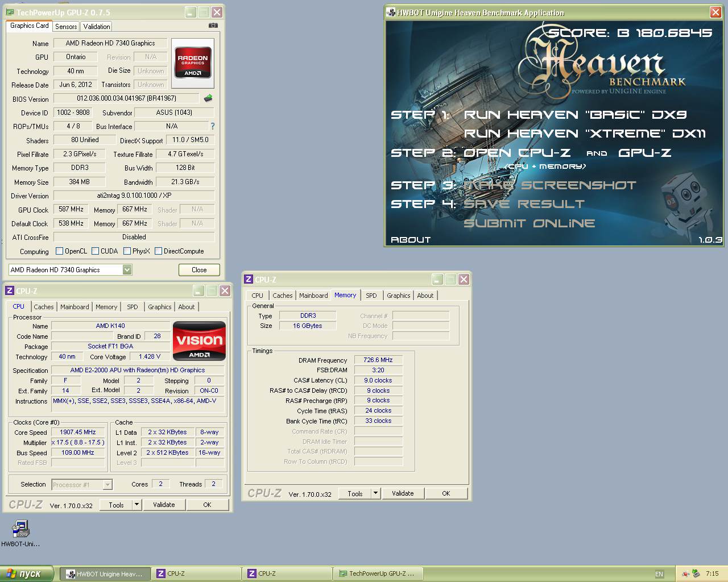Viewport: 728px width, 582px height.
Task: Click the GPU-Z screenshot camera icon
Action: pos(213,26)
